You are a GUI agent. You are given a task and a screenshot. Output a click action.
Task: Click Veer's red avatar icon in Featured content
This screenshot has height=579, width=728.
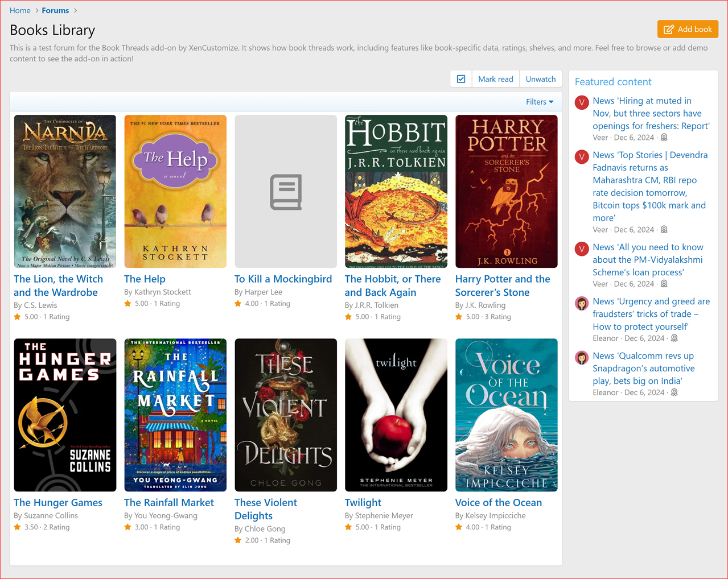[581, 103]
